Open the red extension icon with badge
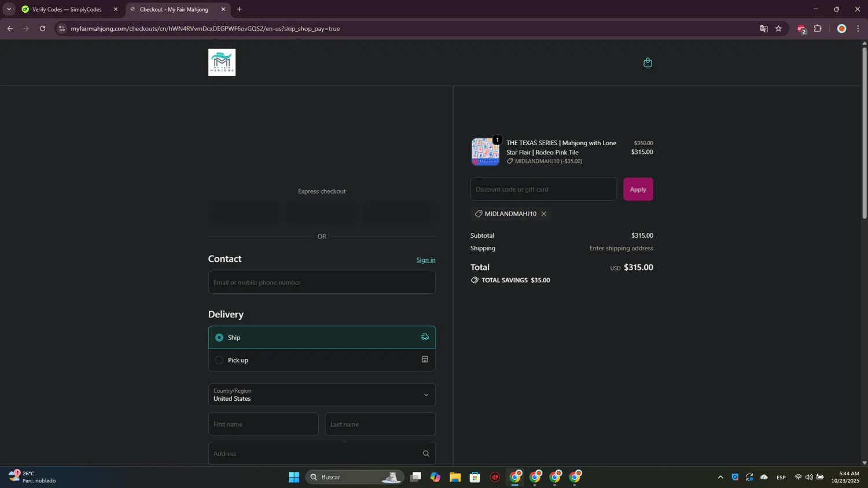This screenshot has height=488, width=868. point(801,29)
